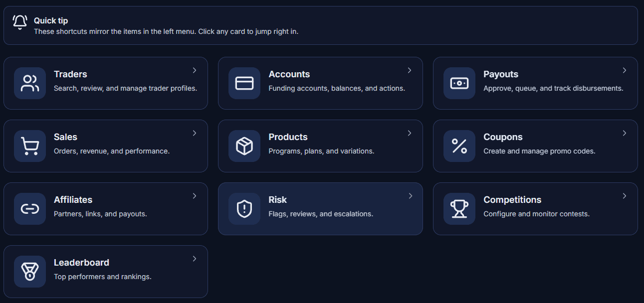Click the Quick tip bell icon
The width and height of the screenshot is (644, 303).
tap(20, 22)
